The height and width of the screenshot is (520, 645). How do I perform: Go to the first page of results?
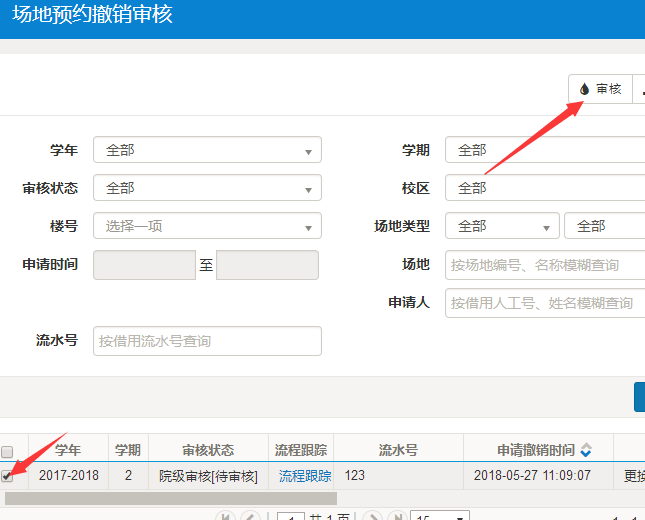[227, 517]
